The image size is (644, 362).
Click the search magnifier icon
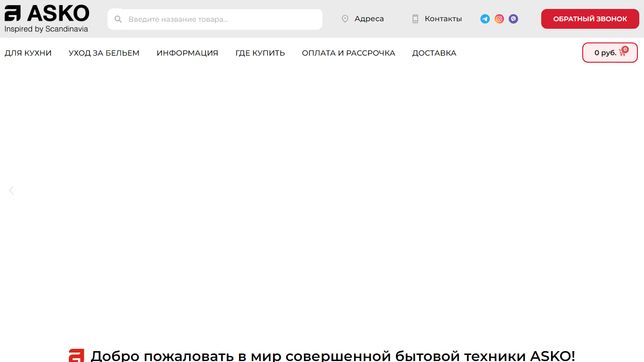click(118, 19)
